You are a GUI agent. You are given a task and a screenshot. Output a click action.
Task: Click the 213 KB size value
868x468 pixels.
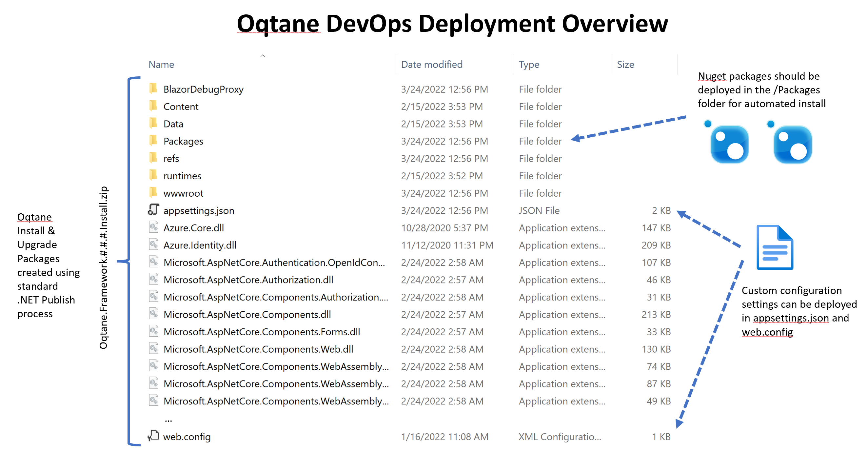point(656,315)
